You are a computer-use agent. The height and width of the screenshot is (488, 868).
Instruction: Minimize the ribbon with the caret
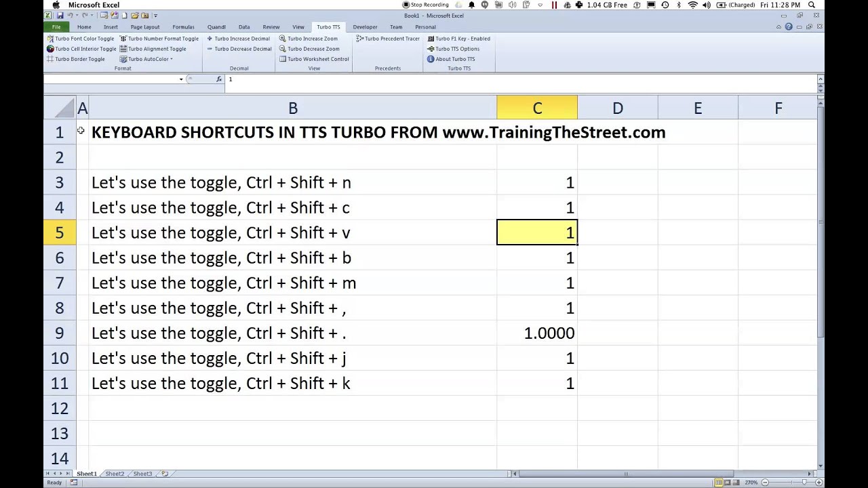tap(778, 27)
